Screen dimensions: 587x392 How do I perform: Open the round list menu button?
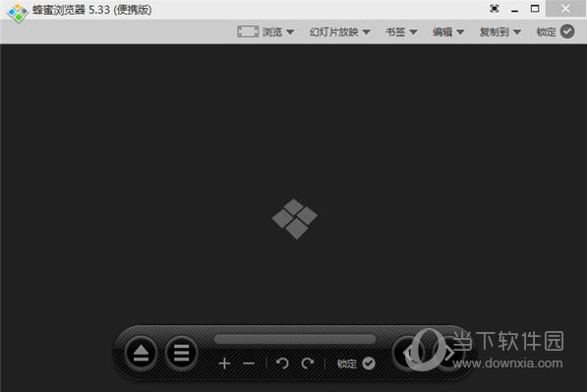181,353
